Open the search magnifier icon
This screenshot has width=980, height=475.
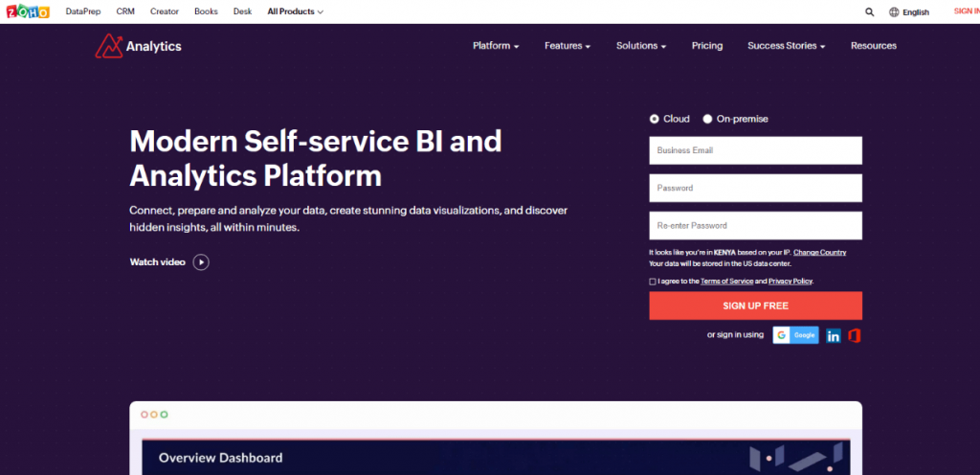(869, 11)
